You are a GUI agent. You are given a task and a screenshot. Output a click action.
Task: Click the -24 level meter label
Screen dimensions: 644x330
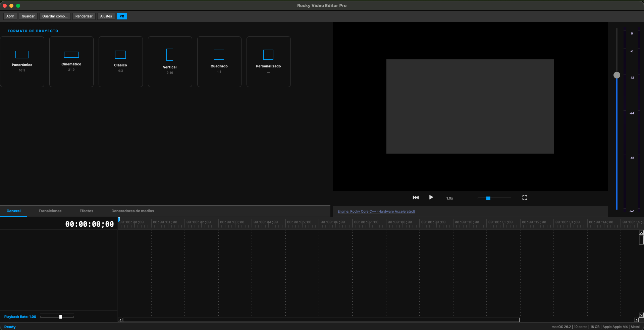click(632, 113)
